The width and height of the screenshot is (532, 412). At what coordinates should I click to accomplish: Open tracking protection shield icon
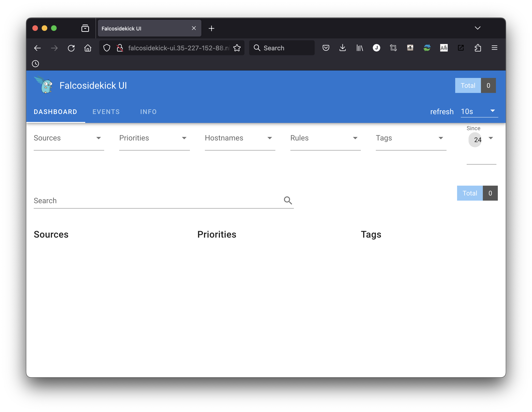[x=107, y=48]
